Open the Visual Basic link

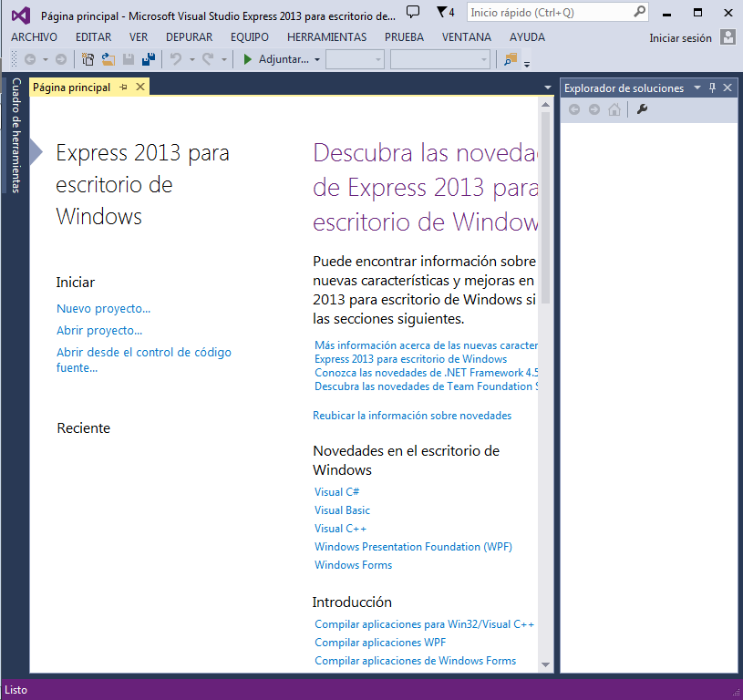342,510
